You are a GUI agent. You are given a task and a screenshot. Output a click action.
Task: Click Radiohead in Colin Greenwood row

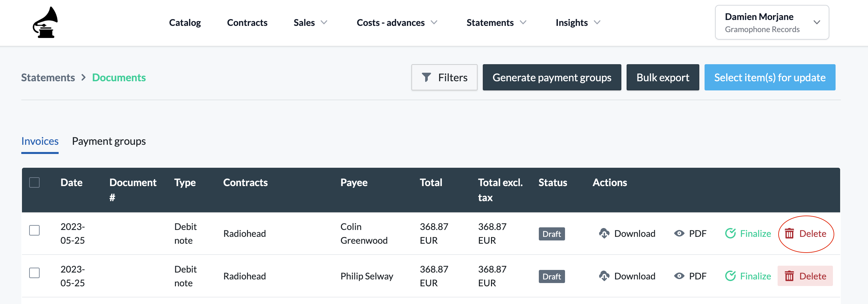click(x=244, y=233)
